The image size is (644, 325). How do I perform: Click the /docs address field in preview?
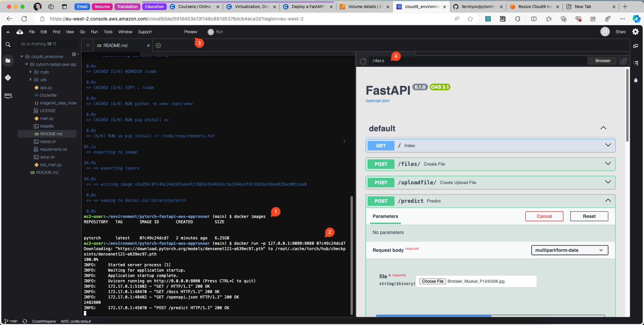(478, 61)
